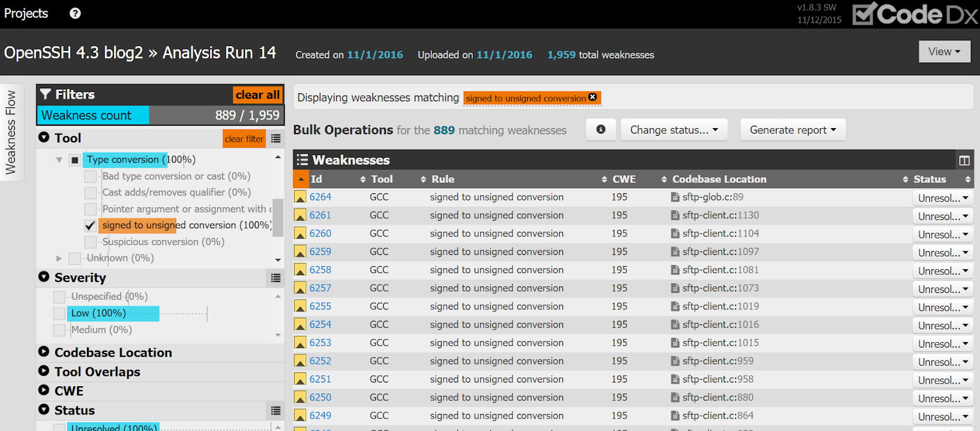Click the severity icon for weakness 6252
The width and height of the screenshot is (980, 431).
[x=300, y=361]
